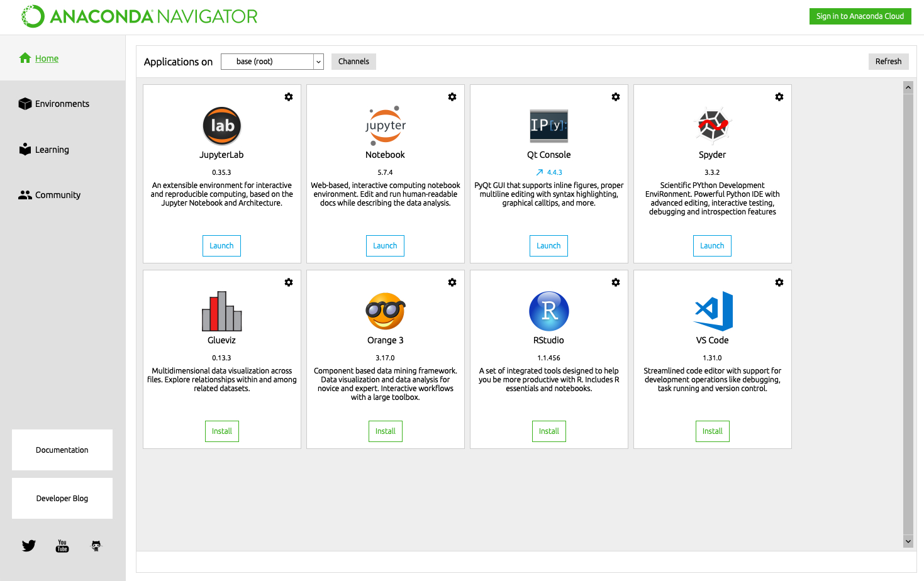Sign in to Anaconda Cloud

[x=860, y=16]
